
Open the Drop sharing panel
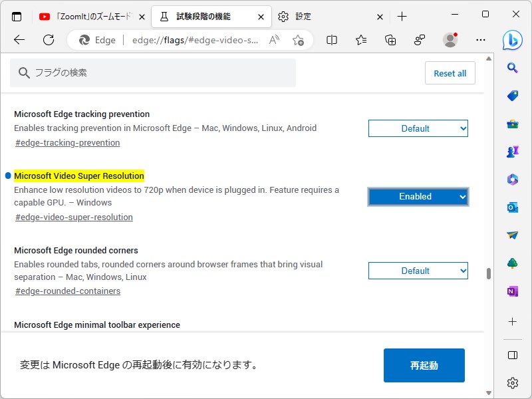coord(511,235)
